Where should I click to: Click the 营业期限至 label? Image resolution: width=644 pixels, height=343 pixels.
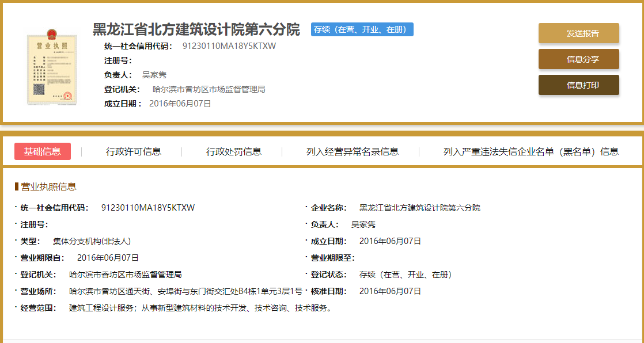pyautogui.click(x=333, y=258)
